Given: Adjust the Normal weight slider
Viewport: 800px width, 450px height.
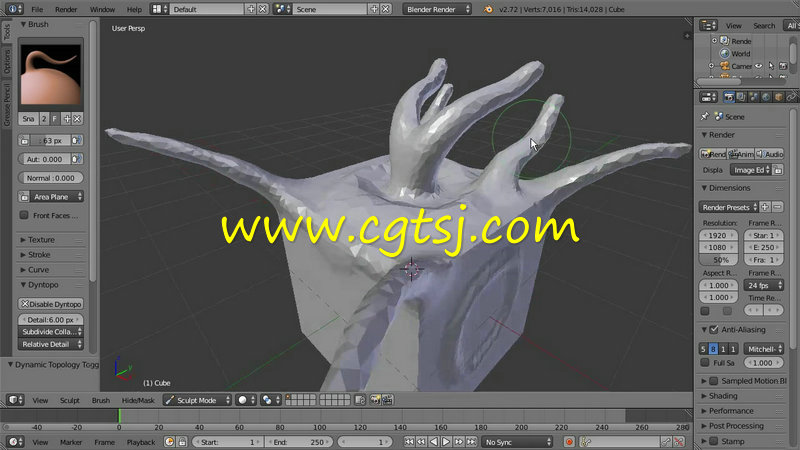Looking at the screenshot, I should coord(51,178).
